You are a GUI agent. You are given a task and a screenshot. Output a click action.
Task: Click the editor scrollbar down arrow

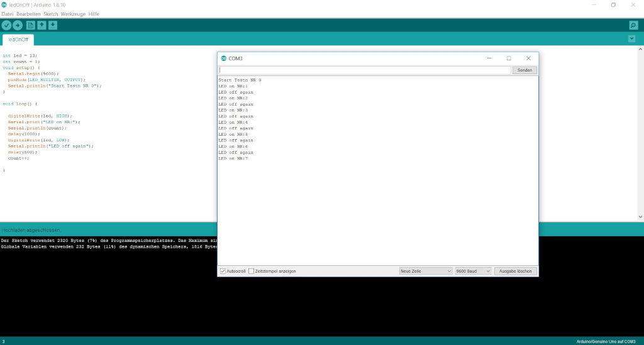tap(640, 217)
